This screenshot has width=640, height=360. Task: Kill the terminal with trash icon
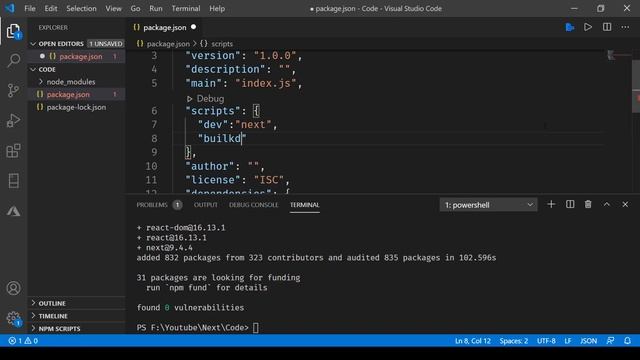click(588, 204)
